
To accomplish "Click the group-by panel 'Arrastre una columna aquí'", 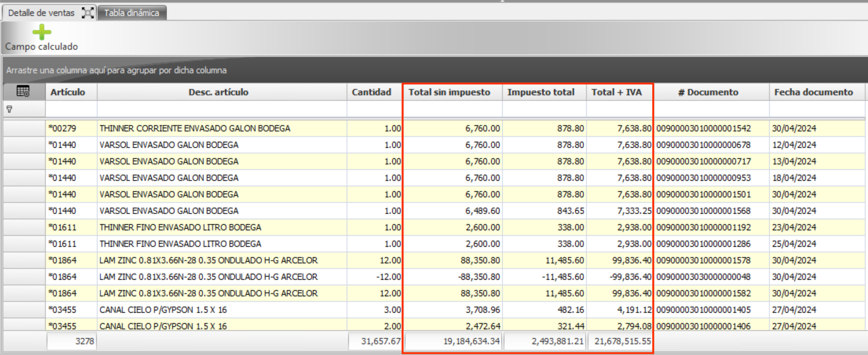I will point(116,70).
